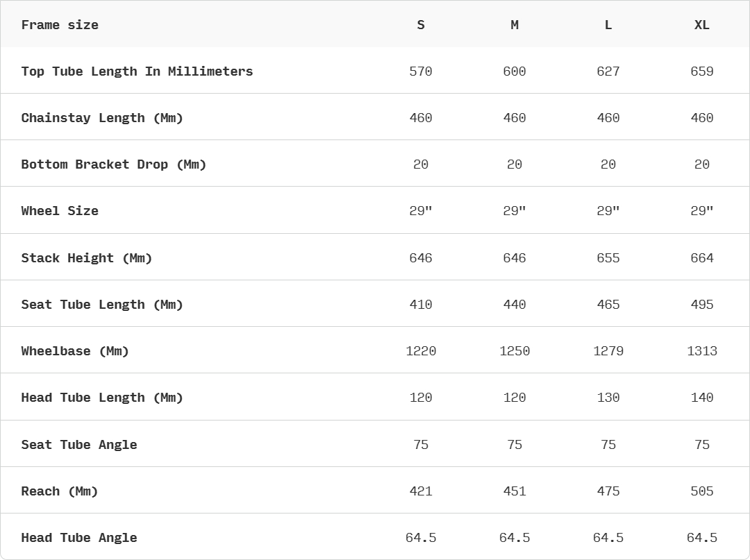Click the 421 reach value for S
The width and height of the screenshot is (750, 560).
coord(420,491)
